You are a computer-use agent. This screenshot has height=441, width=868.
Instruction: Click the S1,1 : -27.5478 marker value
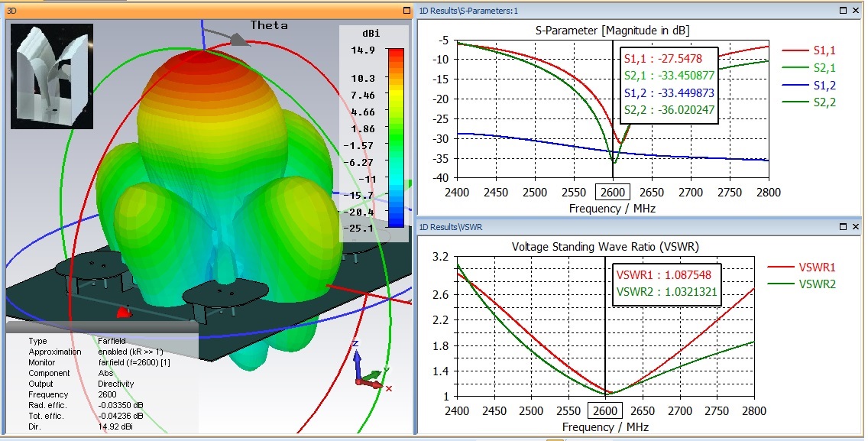click(x=663, y=58)
